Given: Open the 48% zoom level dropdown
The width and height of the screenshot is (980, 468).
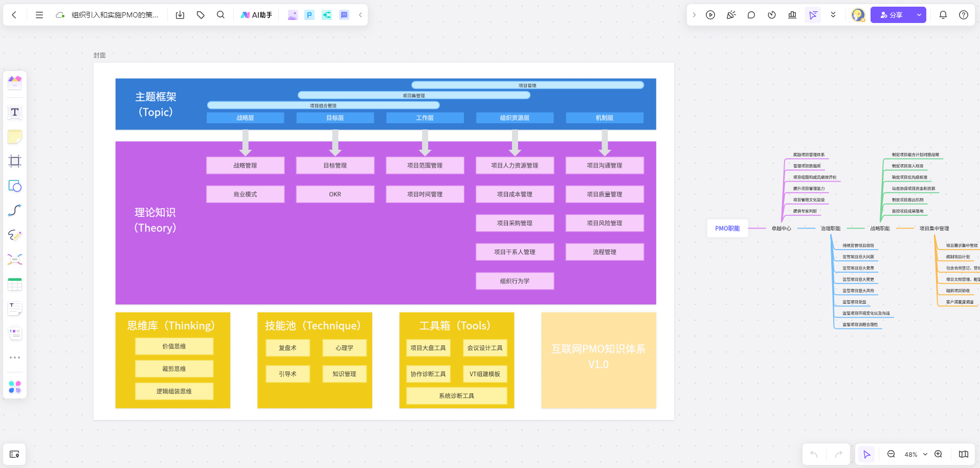Looking at the screenshot, I should 916,454.
